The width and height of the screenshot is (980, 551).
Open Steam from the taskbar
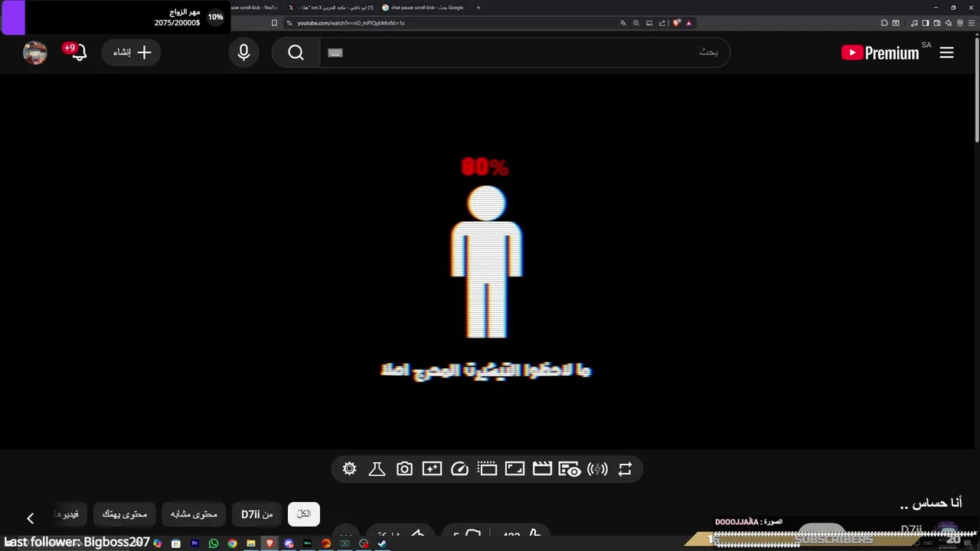tap(382, 543)
